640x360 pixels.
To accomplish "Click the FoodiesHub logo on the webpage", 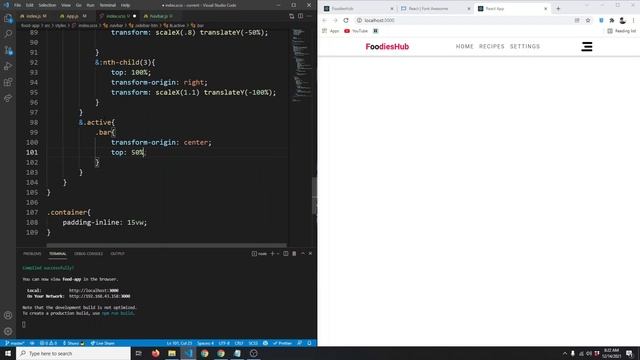I will tap(387, 47).
